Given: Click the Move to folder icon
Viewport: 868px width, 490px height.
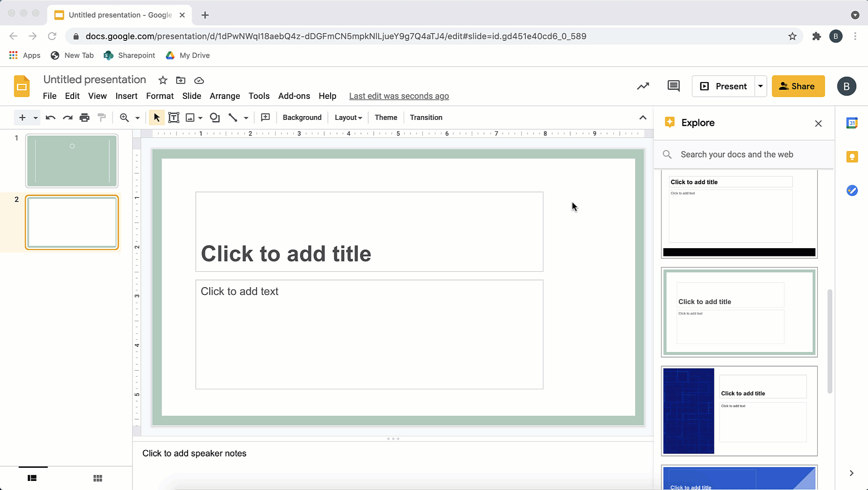Looking at the screenshot, I should [x=181, y=80].
